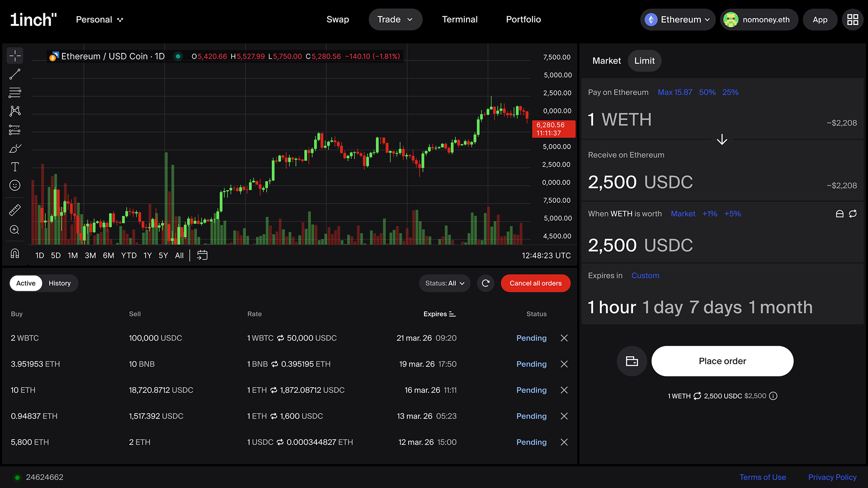Select the text annotation tool
This screenshot has width=868, height=488.
15,167
